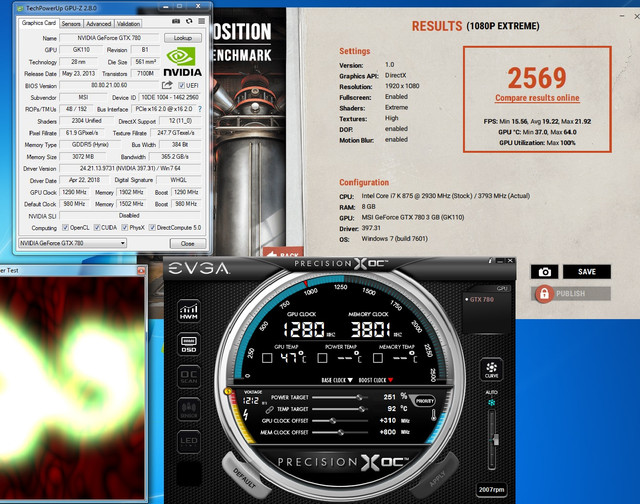This screenshot has height=504, width=640.
Task: Click the GPU CLOCK OFFSET slider handle
Action: click(x=333, y=420)
